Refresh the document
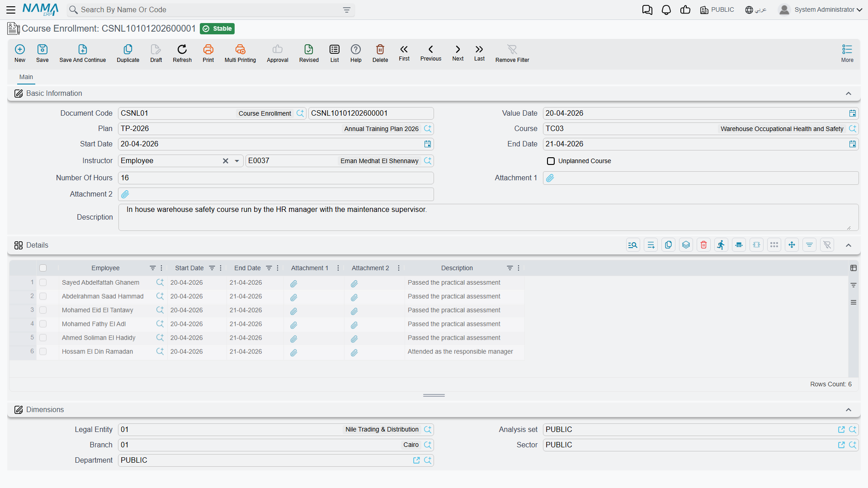868x488 pixels. 182,53
